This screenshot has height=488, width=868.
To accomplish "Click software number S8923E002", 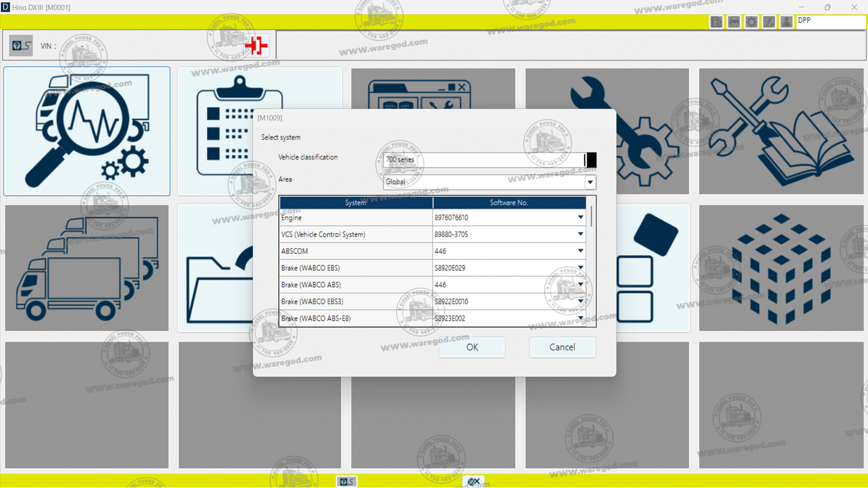I will (x=450, y=318).
